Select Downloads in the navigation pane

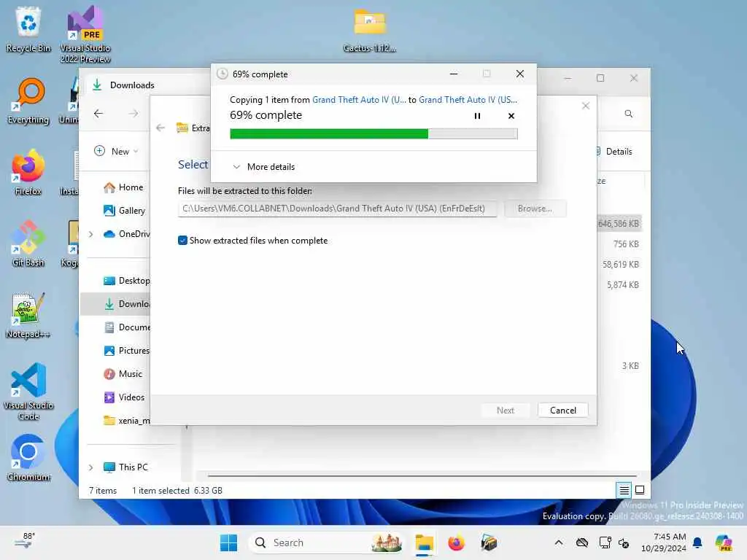pos(115,304)
